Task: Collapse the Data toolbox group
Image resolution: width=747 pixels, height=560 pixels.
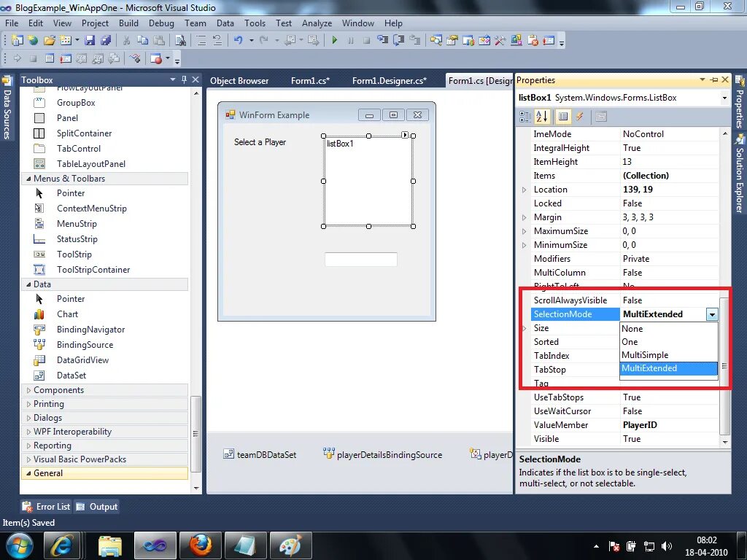Action: click(28, 284)
